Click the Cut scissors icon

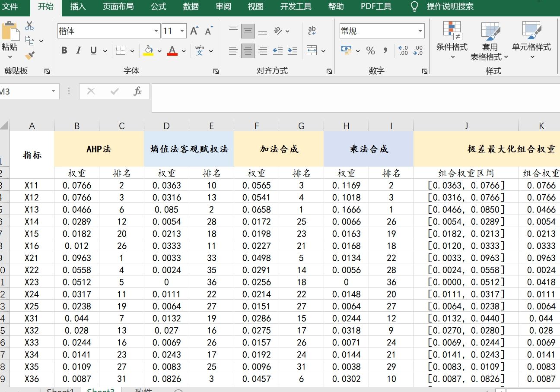click(29, 26)
